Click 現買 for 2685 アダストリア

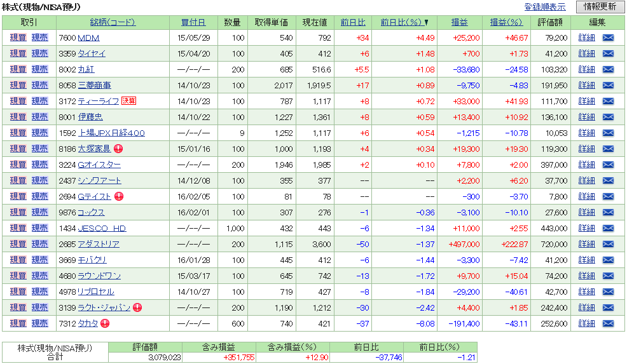(18, 244)
